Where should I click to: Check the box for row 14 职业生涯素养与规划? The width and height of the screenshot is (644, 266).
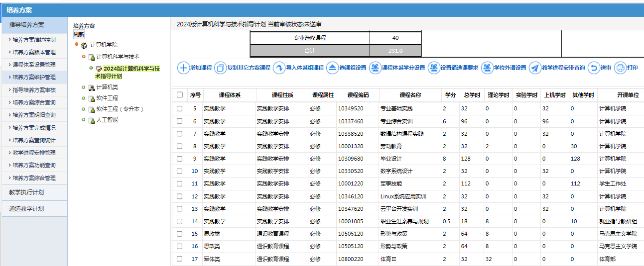coord(180,221)
